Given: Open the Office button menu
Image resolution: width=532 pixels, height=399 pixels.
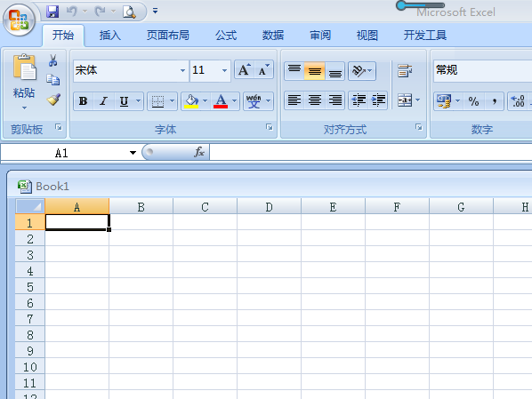Looking at the screenshot, I should tap(19, 20).
